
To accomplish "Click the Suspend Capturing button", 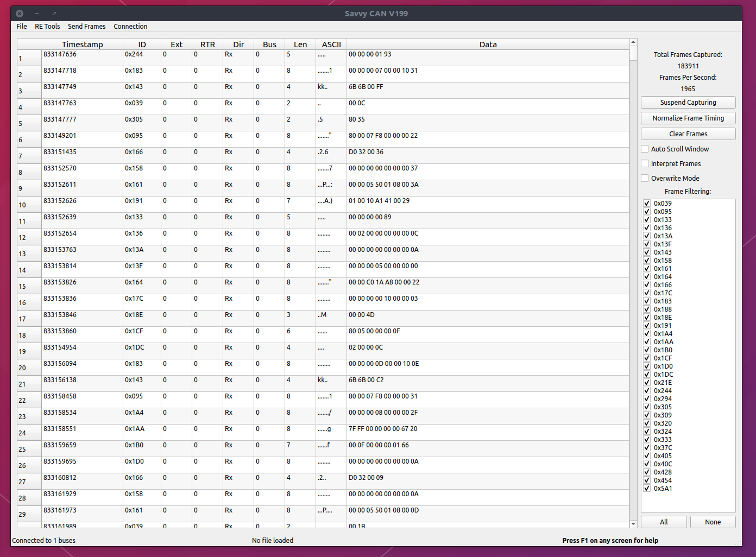I will pyautogui.click(x=688, y=102).
